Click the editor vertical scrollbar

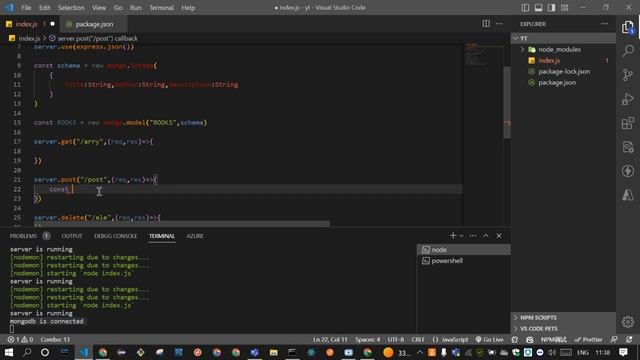(x=507, y=102)
